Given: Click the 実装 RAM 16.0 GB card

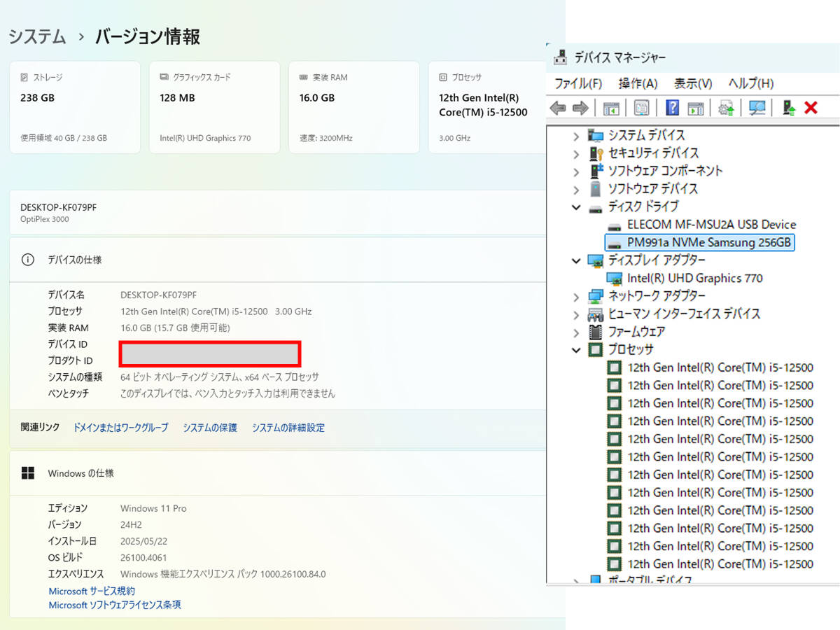Looking at the screenshot, I should [x=354, y=107].
